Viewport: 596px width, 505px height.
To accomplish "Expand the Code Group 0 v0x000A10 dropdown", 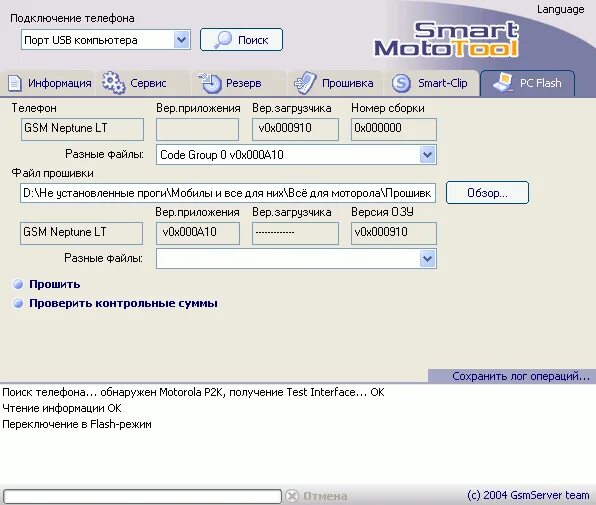I will tap(428, 155).
